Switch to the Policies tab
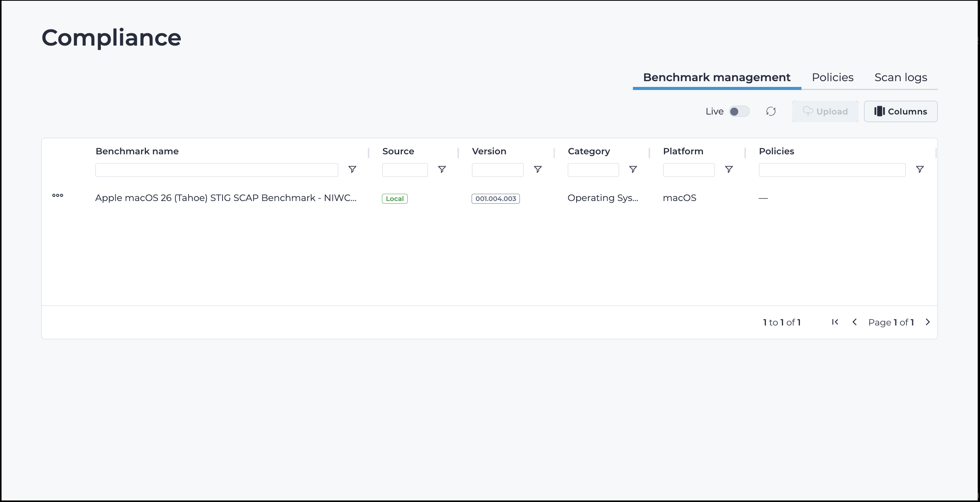 833,77
